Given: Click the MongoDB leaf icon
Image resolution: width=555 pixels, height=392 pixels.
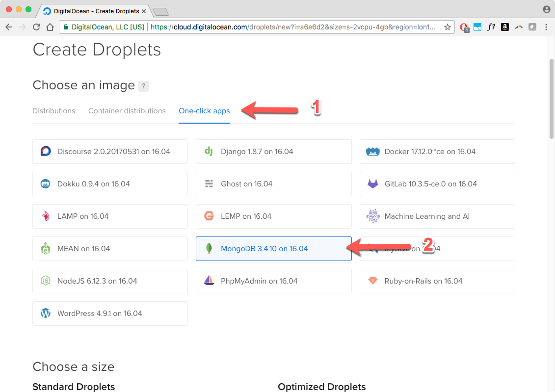Looking at the screenshot, I should (209, 249).
